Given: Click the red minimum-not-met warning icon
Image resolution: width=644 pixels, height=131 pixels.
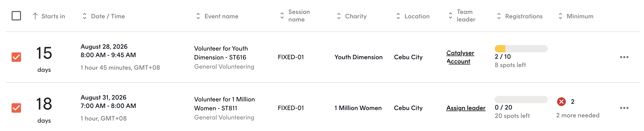Looking at the screenshot, I should coord(561,102).
